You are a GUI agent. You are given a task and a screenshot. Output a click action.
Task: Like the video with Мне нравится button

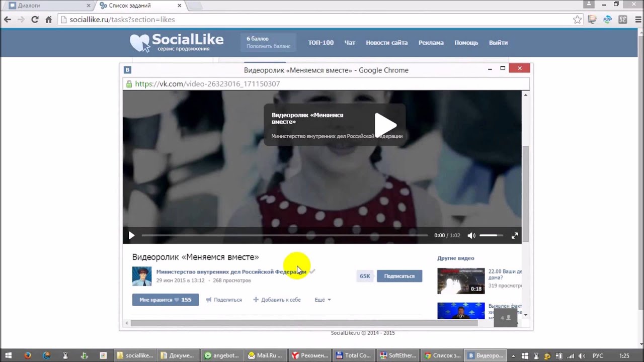coord(166,300)
